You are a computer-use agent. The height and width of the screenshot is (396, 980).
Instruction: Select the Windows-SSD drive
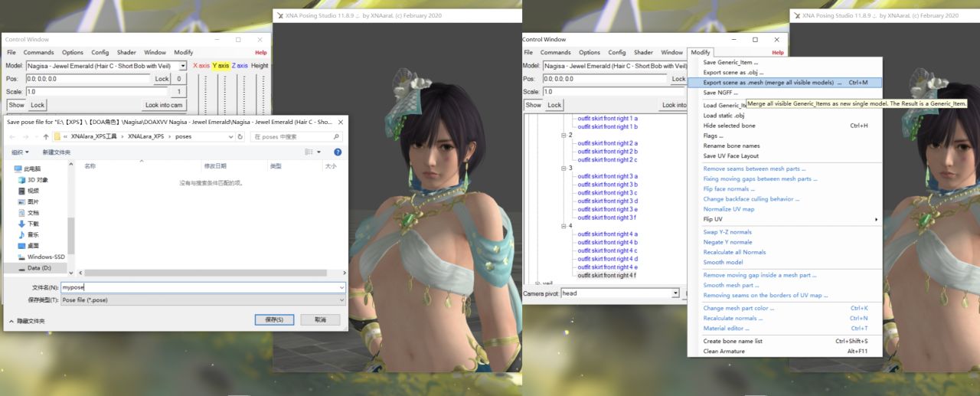41,257
